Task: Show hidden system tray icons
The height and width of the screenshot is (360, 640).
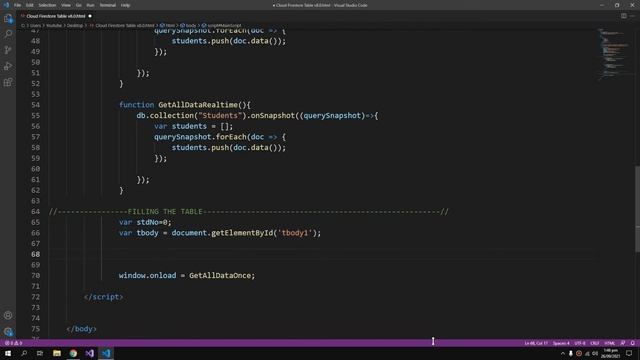Action: click(563, 353)
